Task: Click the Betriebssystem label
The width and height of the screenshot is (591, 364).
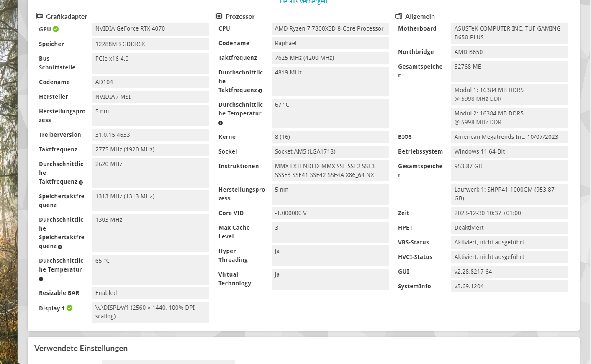Action: coord(420,151)
